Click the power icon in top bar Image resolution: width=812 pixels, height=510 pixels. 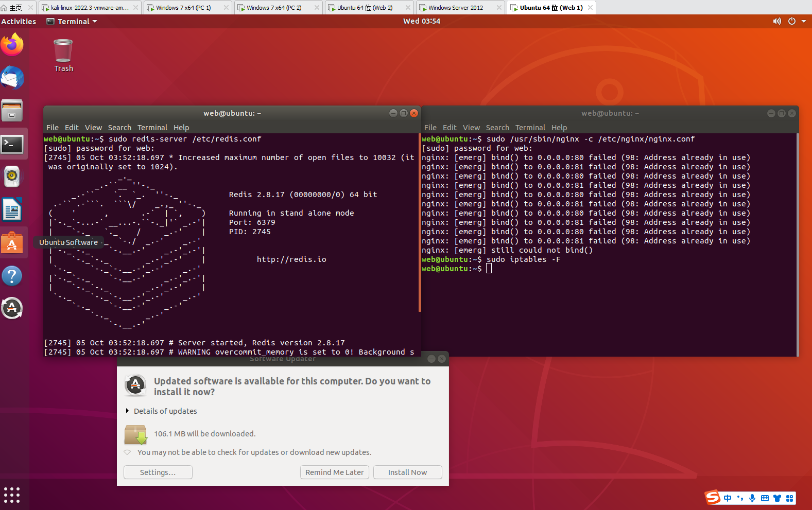point(792,21)
